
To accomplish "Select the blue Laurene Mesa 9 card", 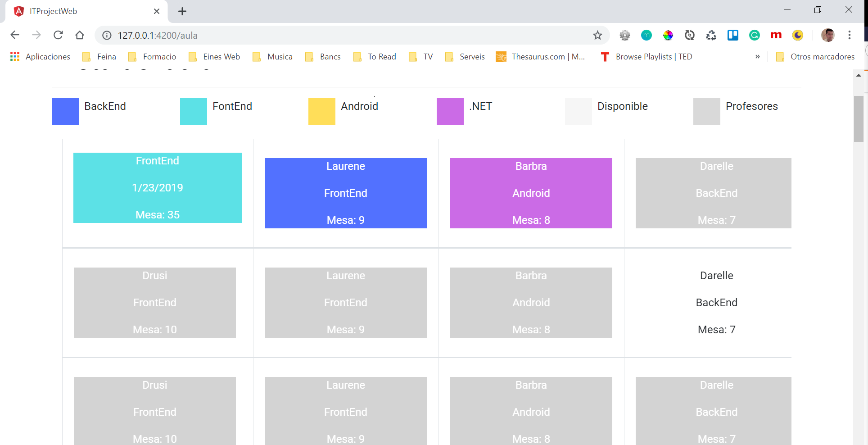I will click(x=346, y=193).
